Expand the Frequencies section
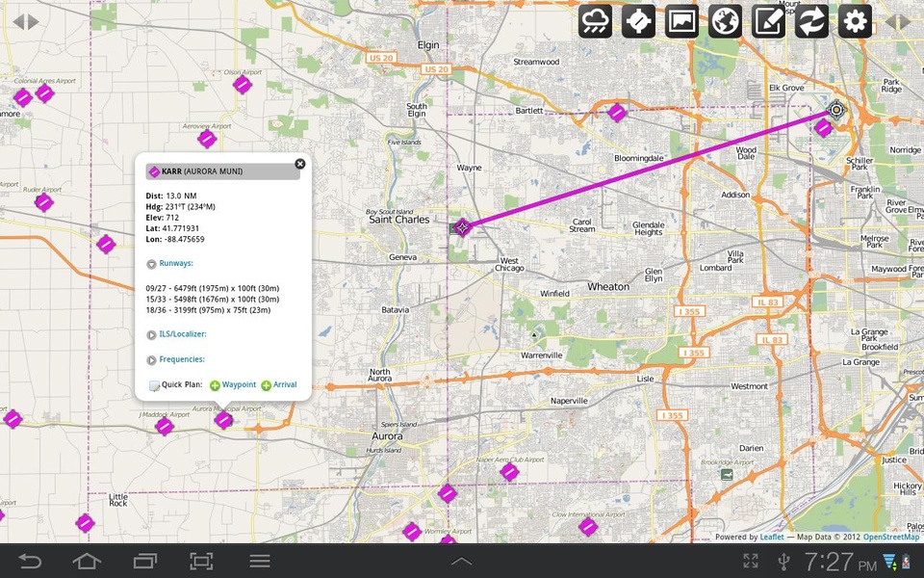 (175, 359)
